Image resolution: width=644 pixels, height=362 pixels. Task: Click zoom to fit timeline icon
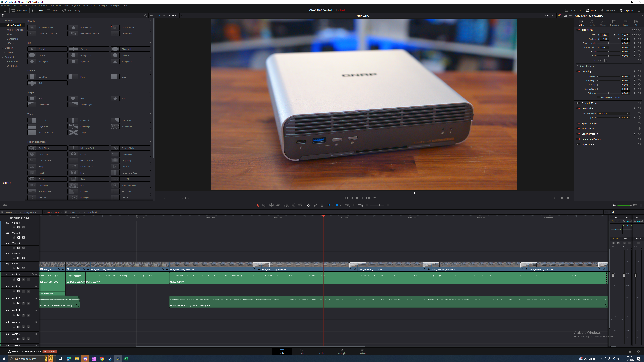pos(347,205)
